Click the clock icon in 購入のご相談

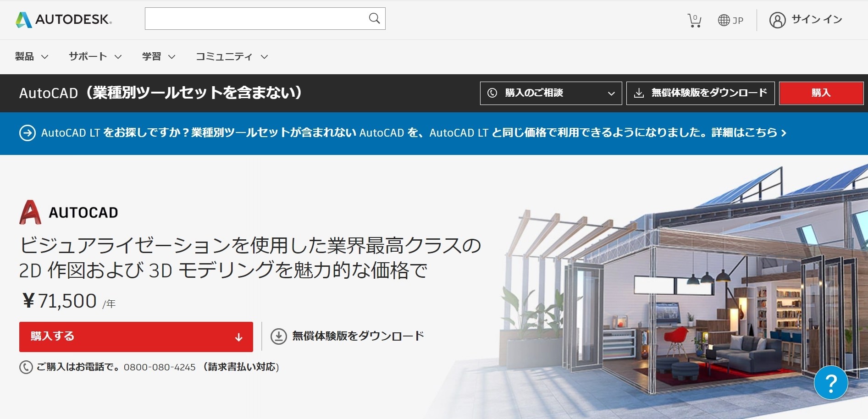(x=492, y=93)
